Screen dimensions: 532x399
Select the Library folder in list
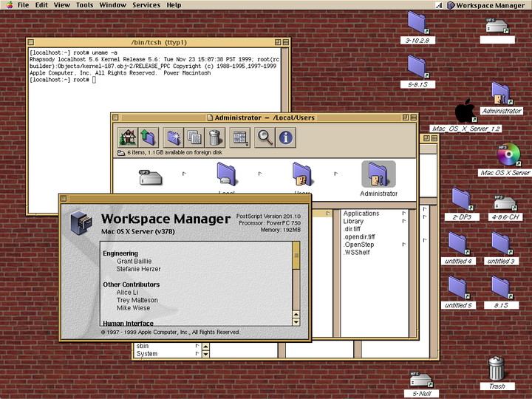(x=353, y=221)
